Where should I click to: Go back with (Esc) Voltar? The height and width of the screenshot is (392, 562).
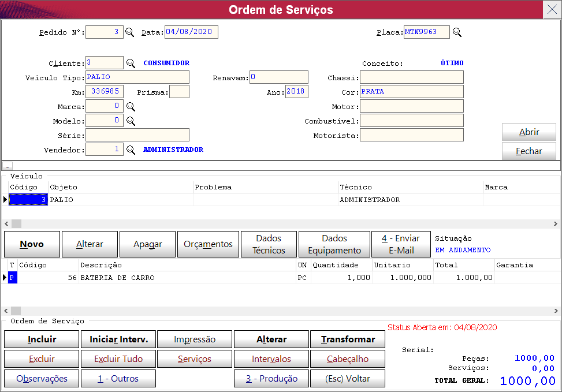pos(348,378)
